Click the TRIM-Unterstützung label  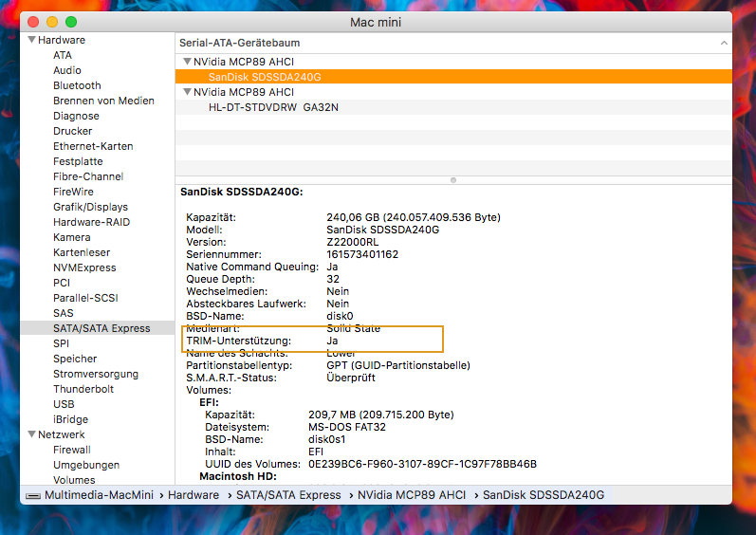click(239, 341)
